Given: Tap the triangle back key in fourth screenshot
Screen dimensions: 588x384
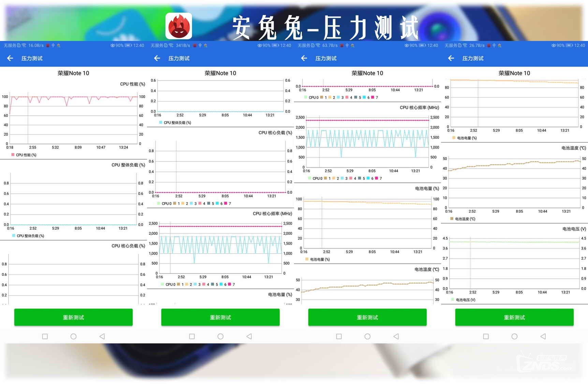Looking at the screenshot, I should point(543,336).
